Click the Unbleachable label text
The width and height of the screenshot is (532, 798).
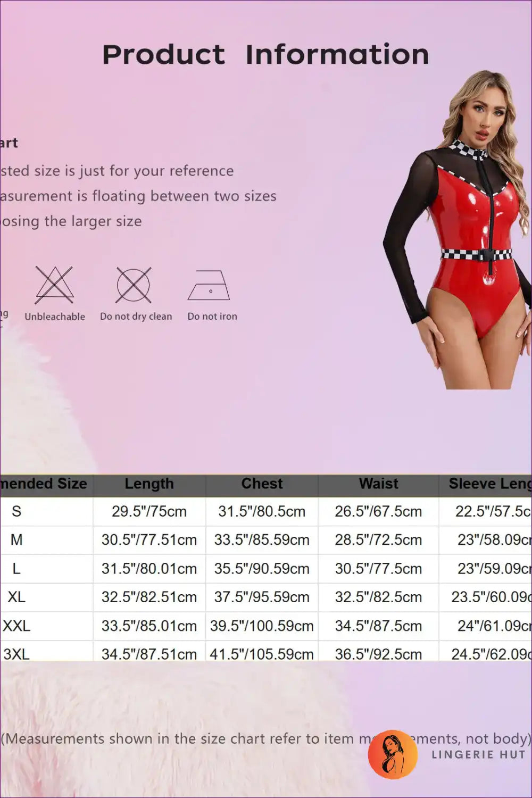[55, 317]
